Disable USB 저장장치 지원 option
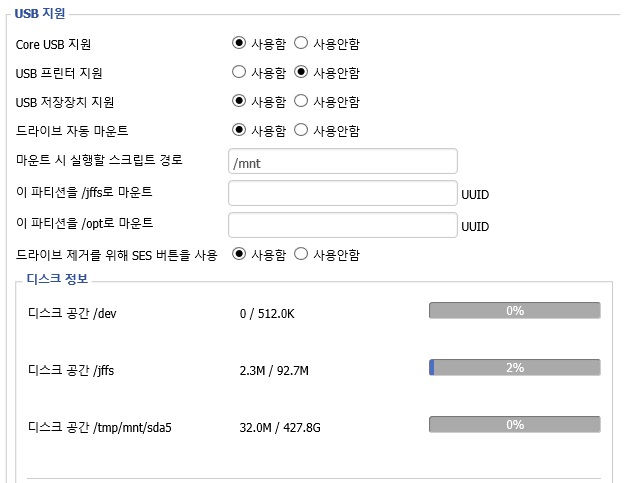 (301, 101)
